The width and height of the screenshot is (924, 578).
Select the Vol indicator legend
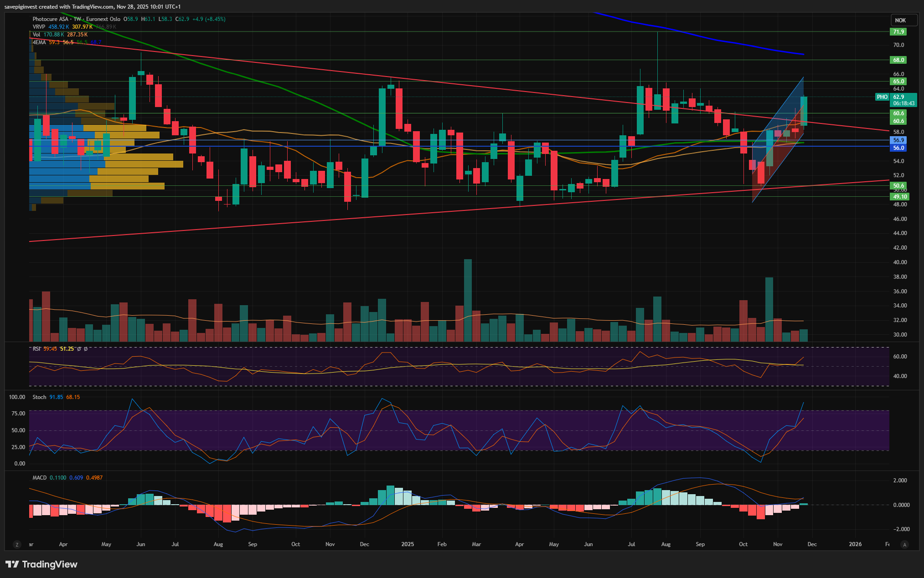click(36, 35)
